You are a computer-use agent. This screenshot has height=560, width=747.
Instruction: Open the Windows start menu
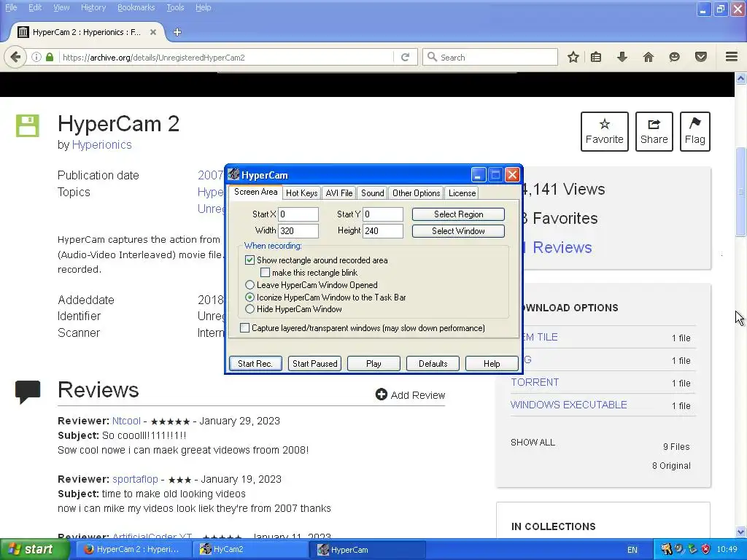[x=34, y=550]
